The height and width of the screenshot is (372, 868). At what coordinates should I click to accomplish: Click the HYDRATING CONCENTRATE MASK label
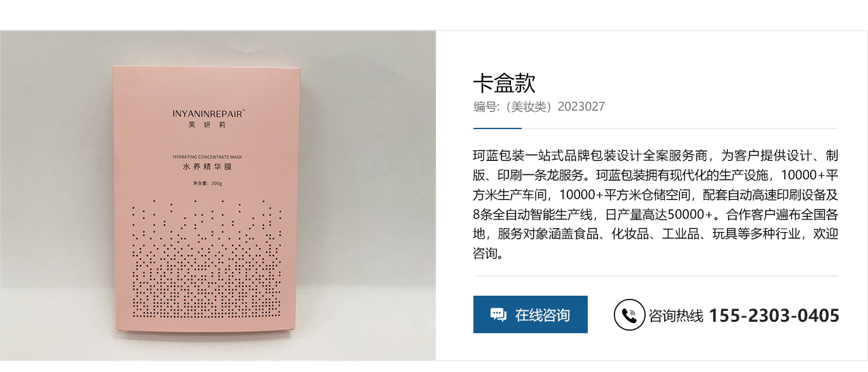[208, 156]
